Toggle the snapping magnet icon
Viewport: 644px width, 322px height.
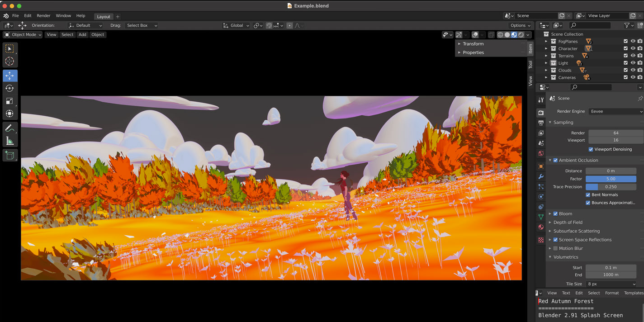(269, 26)
